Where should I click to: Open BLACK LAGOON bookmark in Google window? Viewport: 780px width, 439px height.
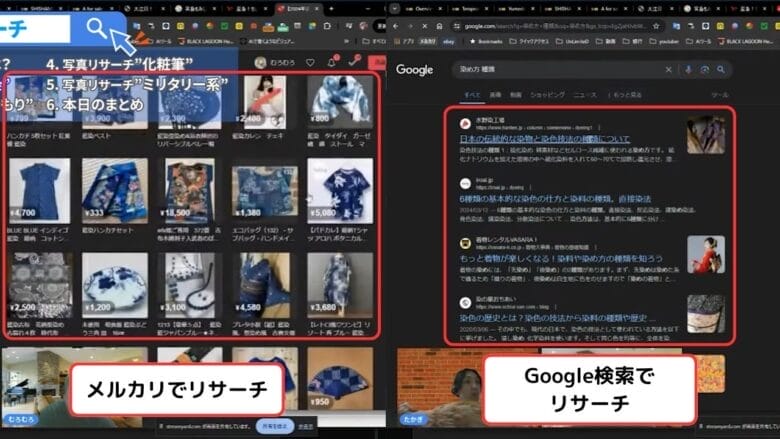[746, 41]
